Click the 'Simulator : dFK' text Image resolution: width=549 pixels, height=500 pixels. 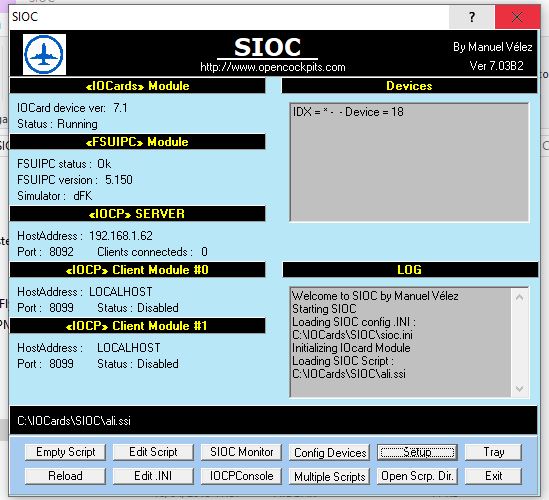coord(55,196)
